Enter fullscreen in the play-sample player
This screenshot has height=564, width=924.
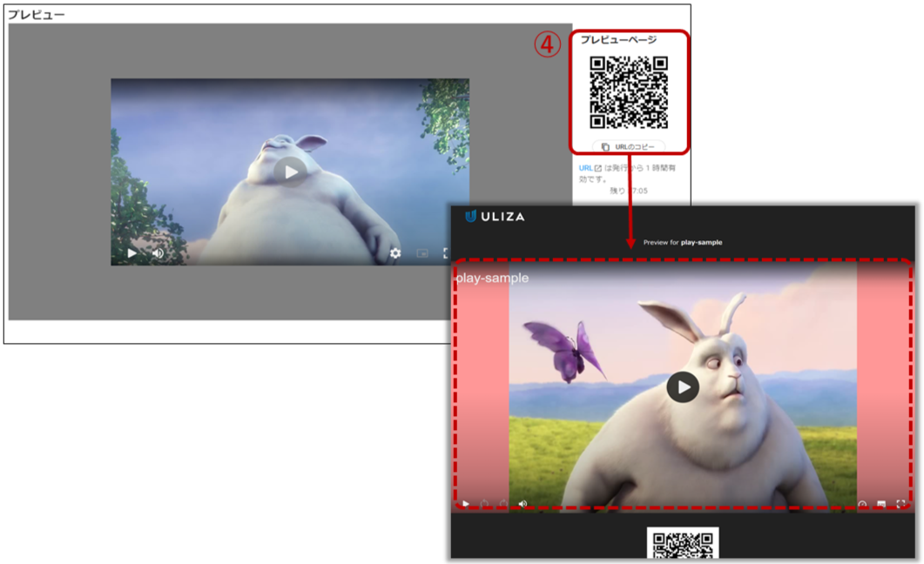point(900,504)
